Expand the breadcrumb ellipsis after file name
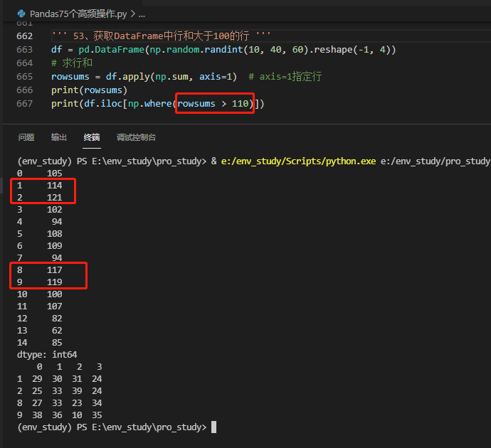This screenshot has width=491, height=448. pos(142,14)
